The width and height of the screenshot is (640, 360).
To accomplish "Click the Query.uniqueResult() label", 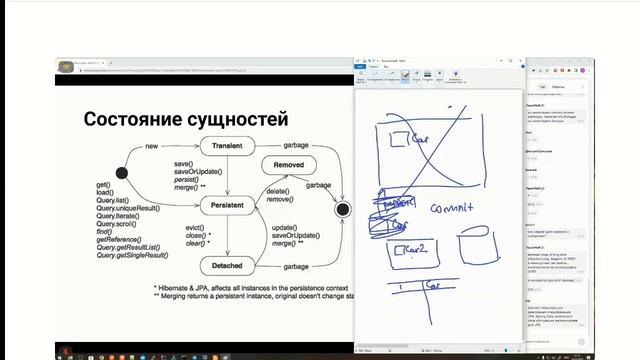I will [x=128, y=208].
